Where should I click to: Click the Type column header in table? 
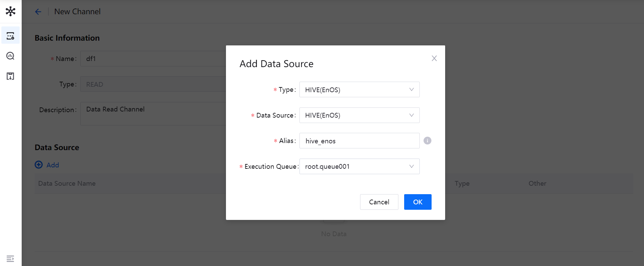click(x=462, y=183)
